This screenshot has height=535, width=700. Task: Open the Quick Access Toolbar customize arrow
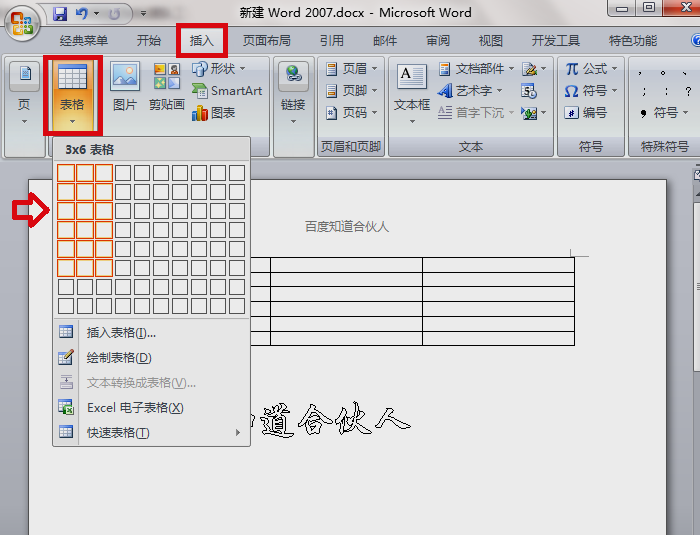[143, 13]
